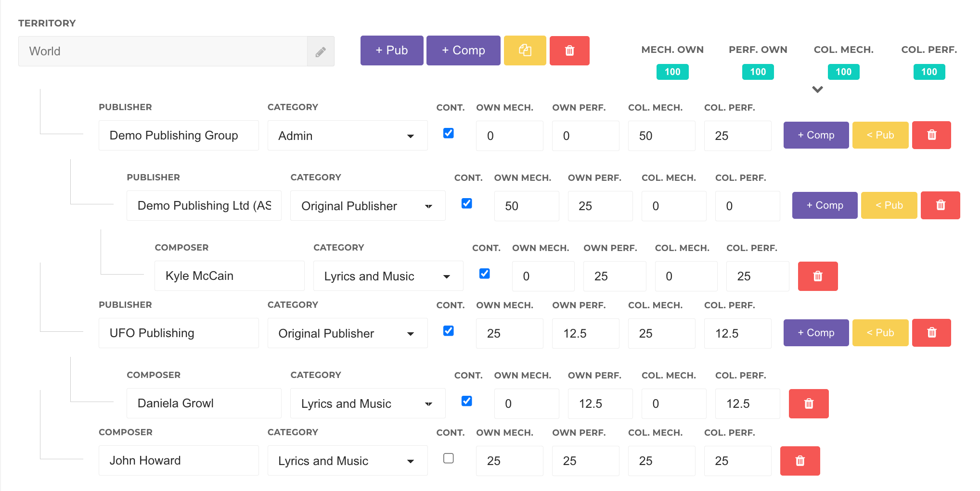The image size is (980, 491).
Task: Click the Perf. Own 100 badge
Action: pos(758,72)
